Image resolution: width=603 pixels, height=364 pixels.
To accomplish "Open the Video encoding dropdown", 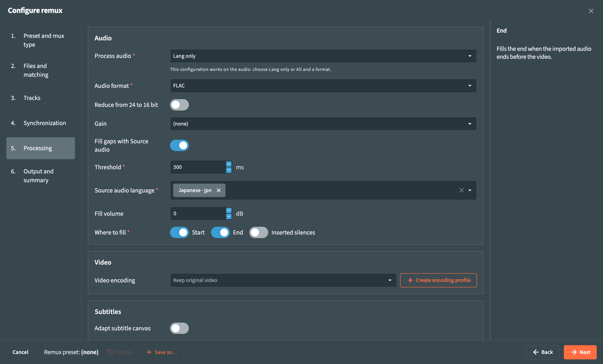I will pyautogui.click(x=283, y=280).
